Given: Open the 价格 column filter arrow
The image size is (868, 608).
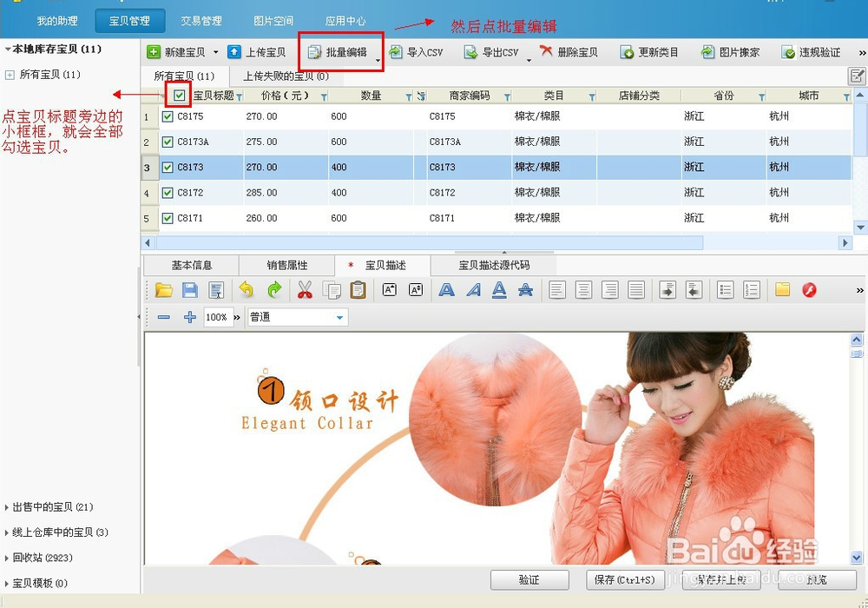Looking at the screenshot, I should point(324,97).
